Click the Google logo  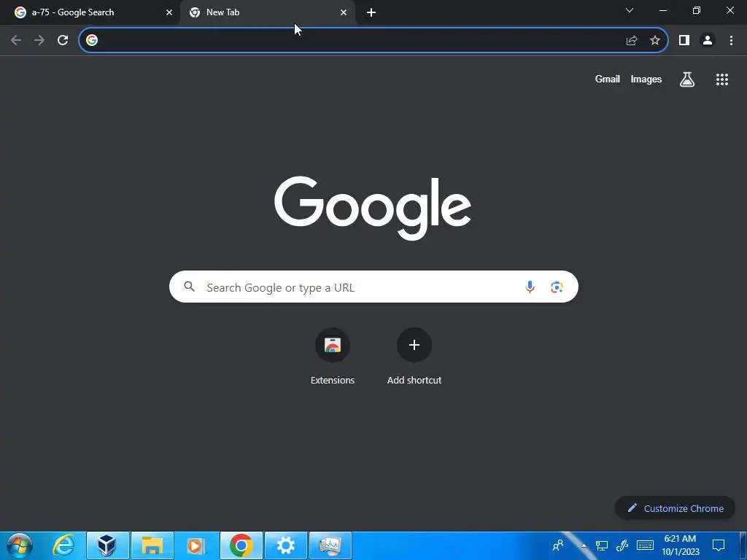pyautogui.click(x=373, y=208)
